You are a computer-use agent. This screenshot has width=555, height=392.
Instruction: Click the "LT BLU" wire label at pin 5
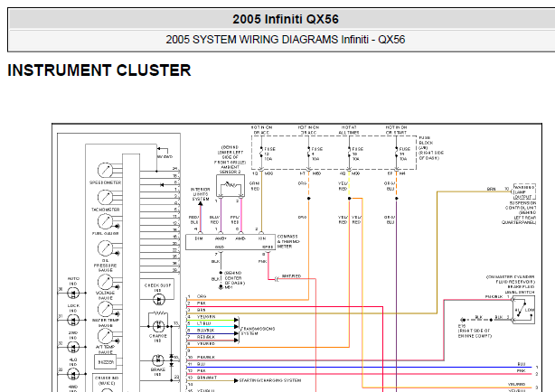[204, 323]
